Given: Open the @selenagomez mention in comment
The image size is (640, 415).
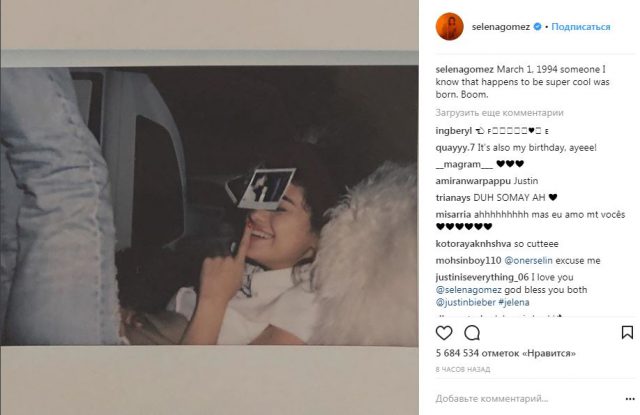Looking at the screenshot, I should tap(469, 290).
